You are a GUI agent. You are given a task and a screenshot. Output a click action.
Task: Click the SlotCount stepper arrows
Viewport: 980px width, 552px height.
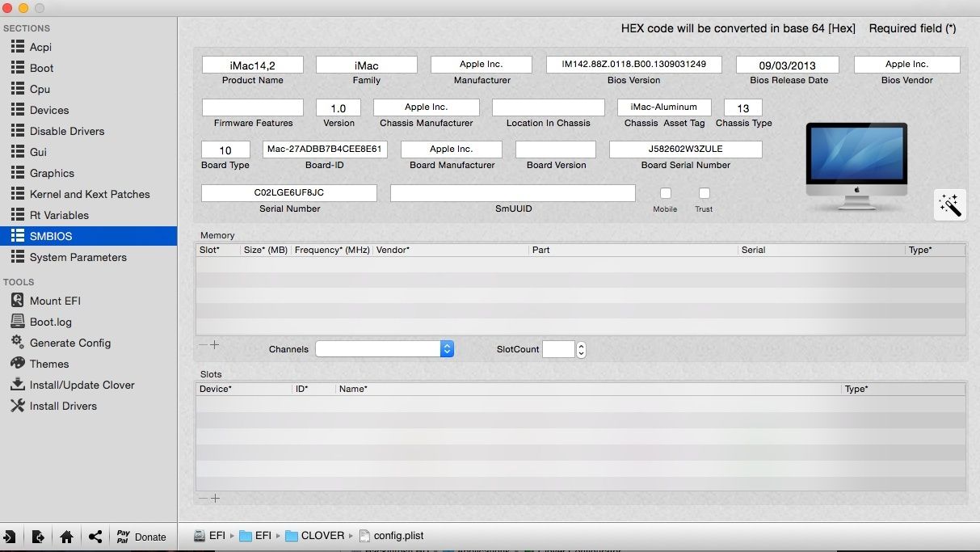pyautogui.click(x=581, y=349)
